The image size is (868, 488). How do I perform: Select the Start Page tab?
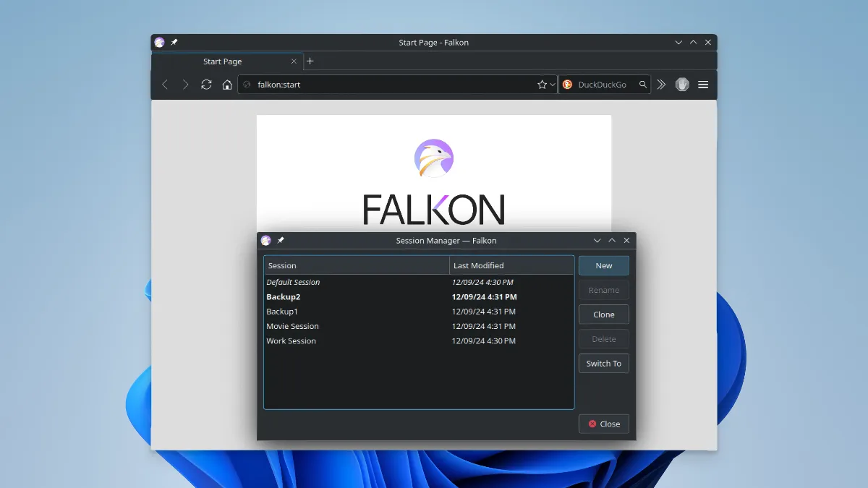tap(222, 61)
